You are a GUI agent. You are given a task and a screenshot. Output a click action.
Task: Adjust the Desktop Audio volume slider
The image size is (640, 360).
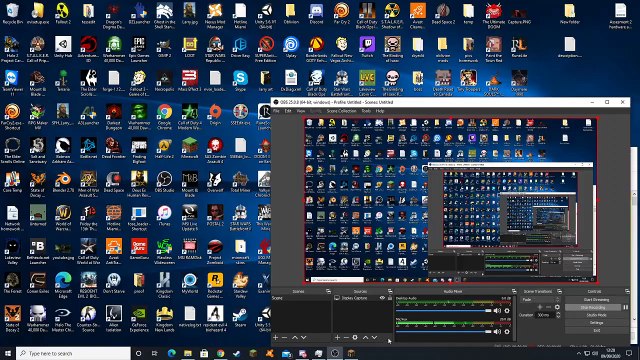click(444, 311)
